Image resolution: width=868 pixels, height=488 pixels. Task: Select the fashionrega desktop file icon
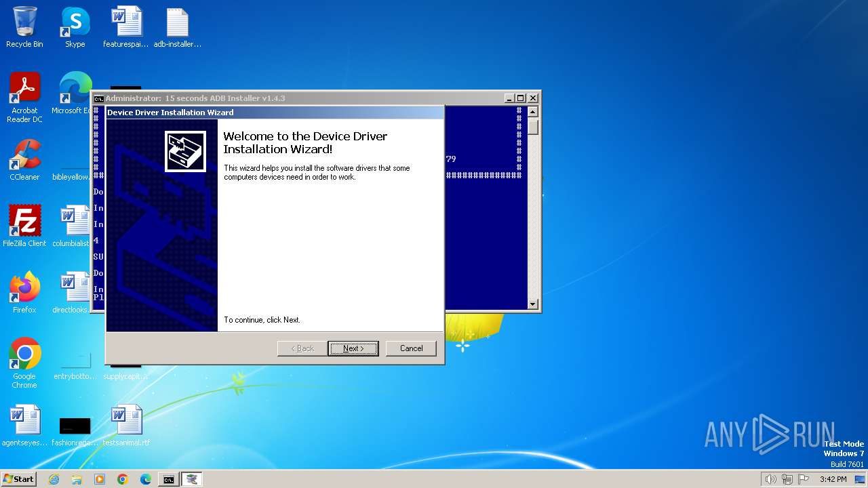(75, 430)
